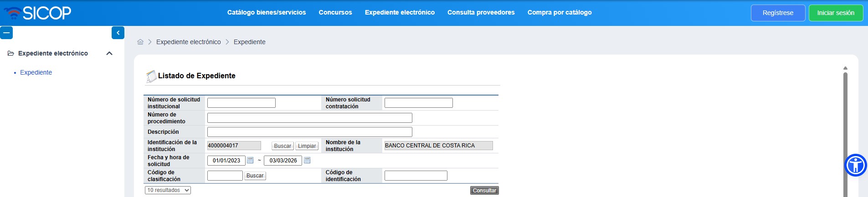Select Expediente link in the sidebar
This screenshot has height=197, width=868.
tap(36, 72)
